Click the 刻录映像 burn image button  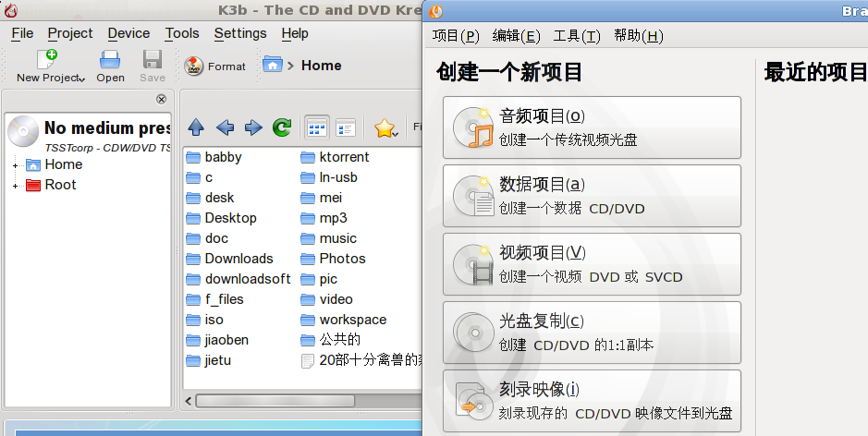point(592,401)
